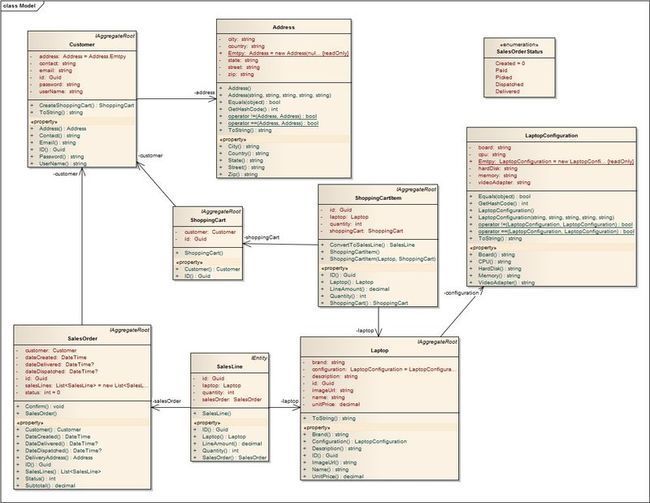
Task: Click 'imageUrl: string' attribute in Laptop
Action: coord(332,390)
